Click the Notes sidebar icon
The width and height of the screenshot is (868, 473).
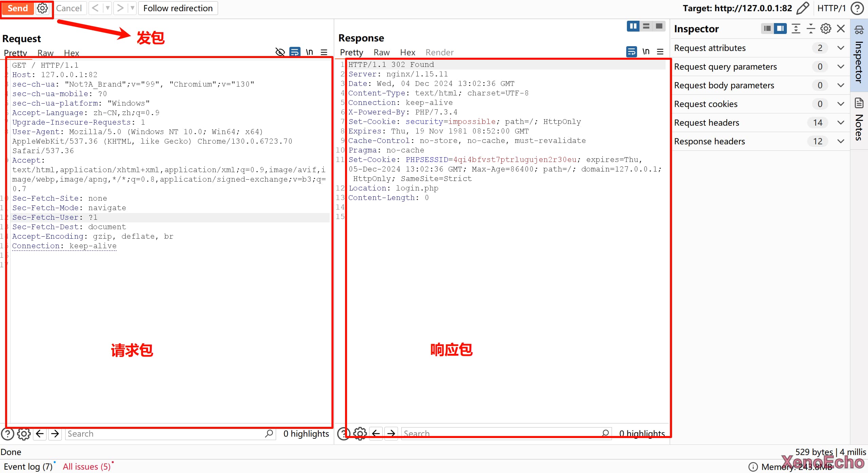[x=859, y=103]
